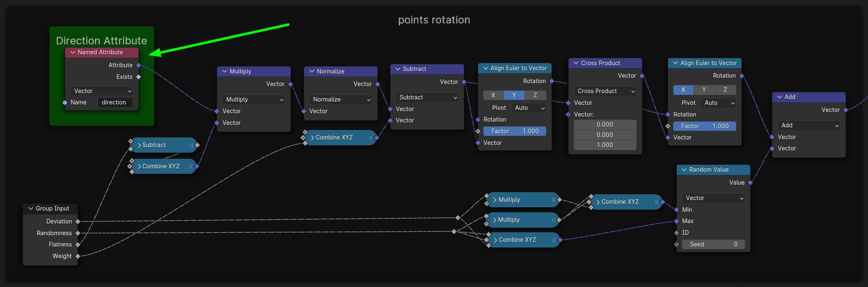Open first Align Euler Pivot Auto dropdown
The image size is (868, 287).
point(529,108)
